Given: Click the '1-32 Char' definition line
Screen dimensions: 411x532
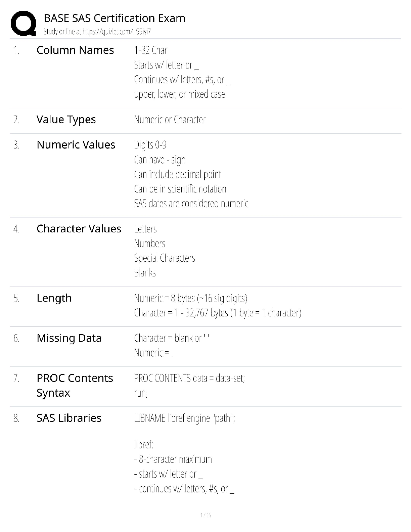Looking at the screenshot, I should click(151, 50).
